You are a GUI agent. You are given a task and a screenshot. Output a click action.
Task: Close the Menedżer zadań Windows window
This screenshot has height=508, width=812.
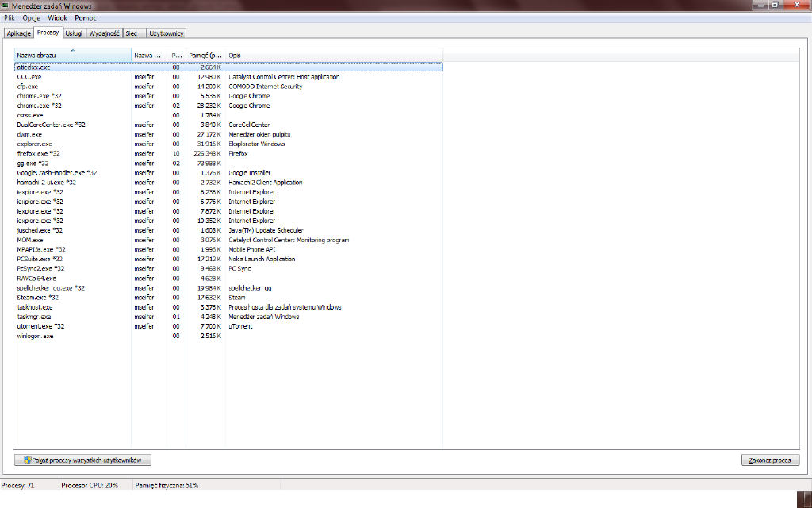coord(796,5)
